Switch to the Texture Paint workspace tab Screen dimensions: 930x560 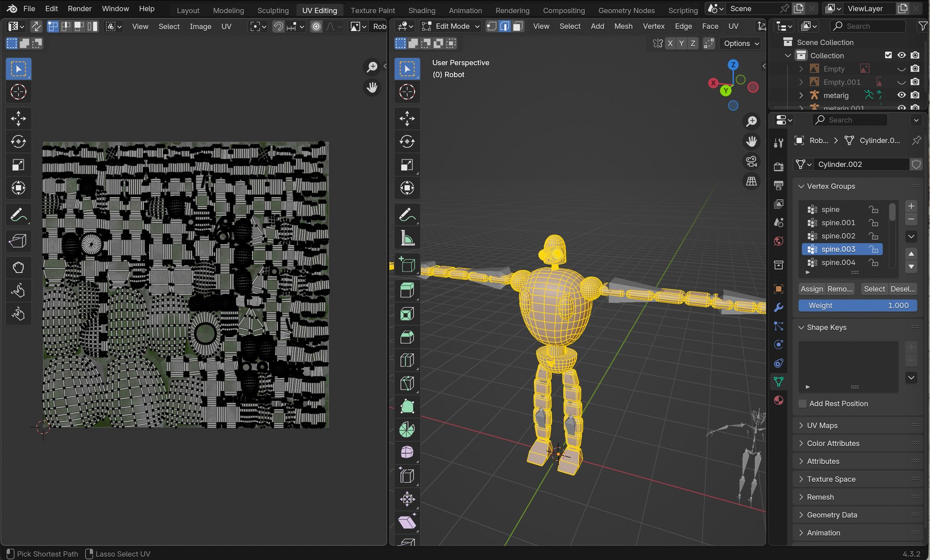pyautogui.click(x=373, y=10)
